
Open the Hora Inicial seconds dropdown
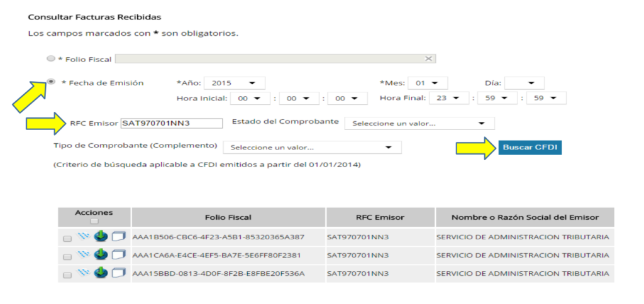click(x=347, y=98)
